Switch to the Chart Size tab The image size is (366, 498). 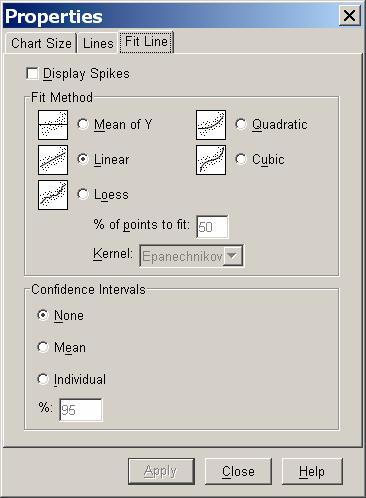point(41,43)
